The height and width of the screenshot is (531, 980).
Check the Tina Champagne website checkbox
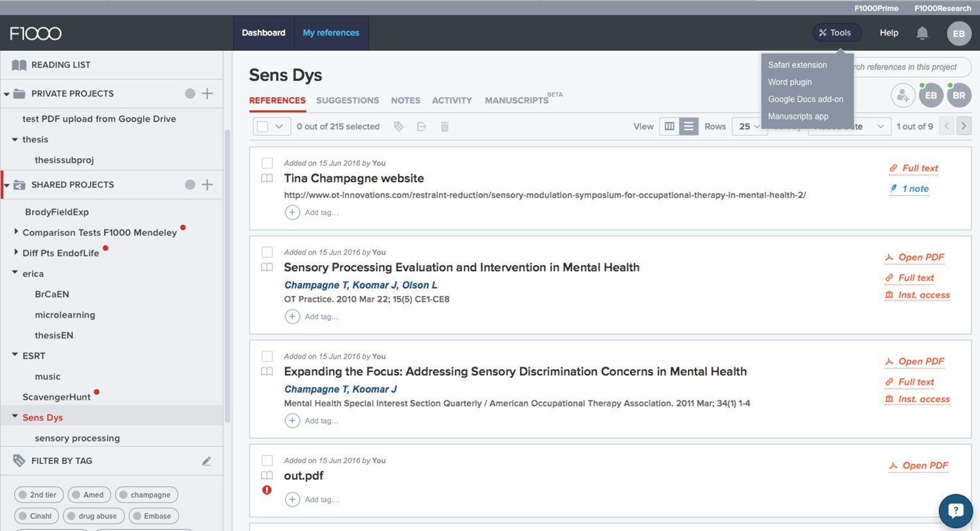click(x=267, y=163)
